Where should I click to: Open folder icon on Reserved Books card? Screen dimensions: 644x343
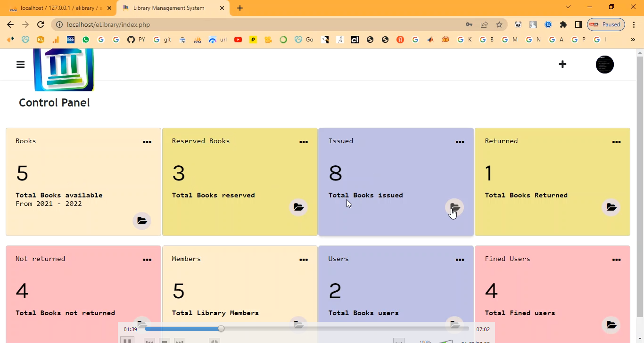click(x=298, y=207)
